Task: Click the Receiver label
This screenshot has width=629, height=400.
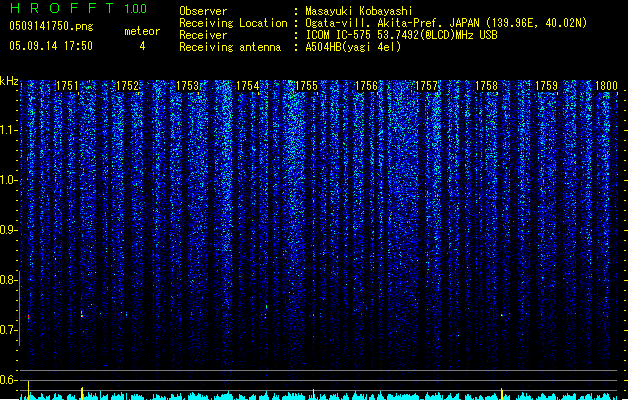Action: 203,35
